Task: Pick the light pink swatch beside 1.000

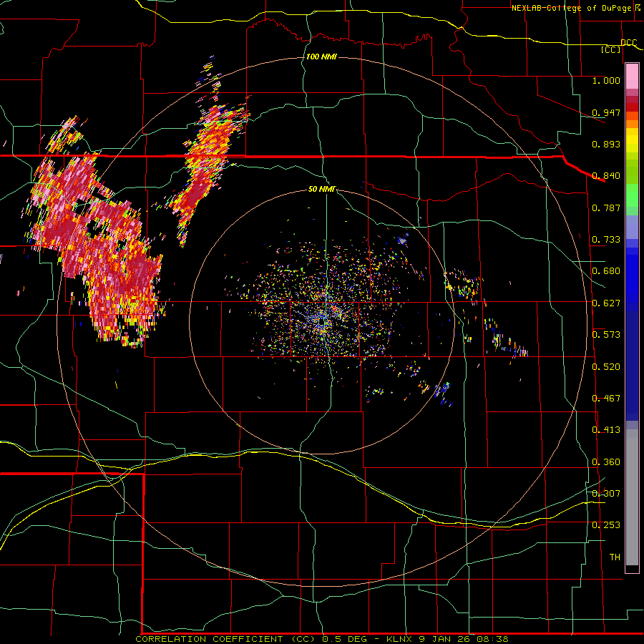Action: pos(632,77)
